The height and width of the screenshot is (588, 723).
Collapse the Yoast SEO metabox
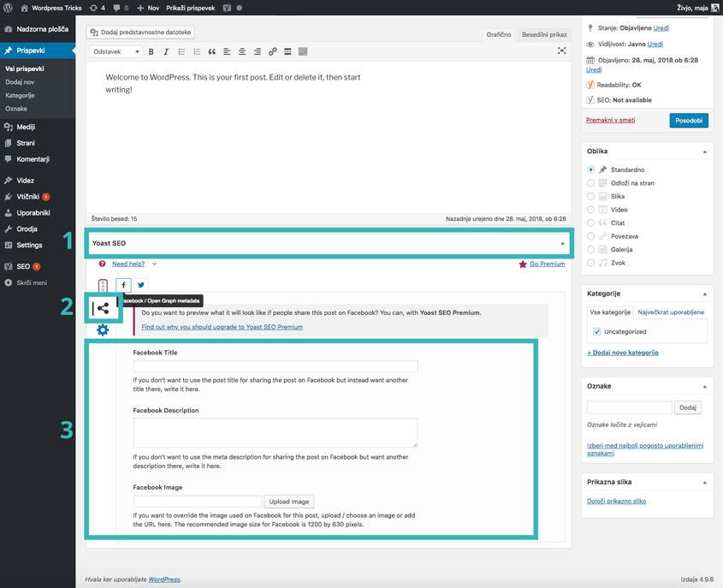pos(562,243)
